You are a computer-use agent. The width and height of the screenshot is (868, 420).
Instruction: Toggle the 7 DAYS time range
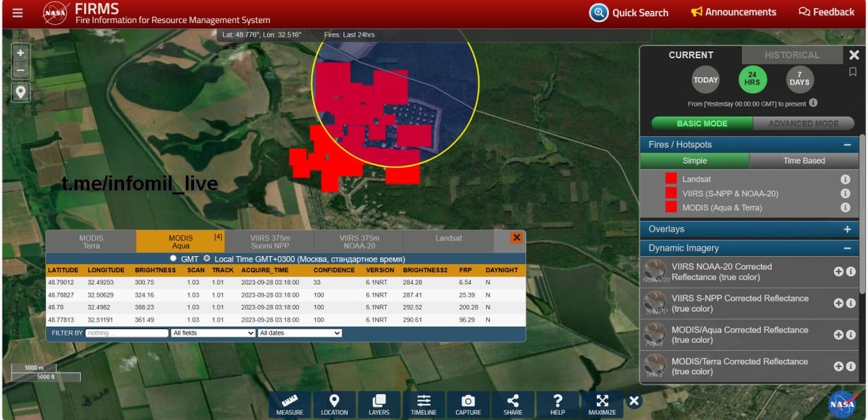(800, 80)
